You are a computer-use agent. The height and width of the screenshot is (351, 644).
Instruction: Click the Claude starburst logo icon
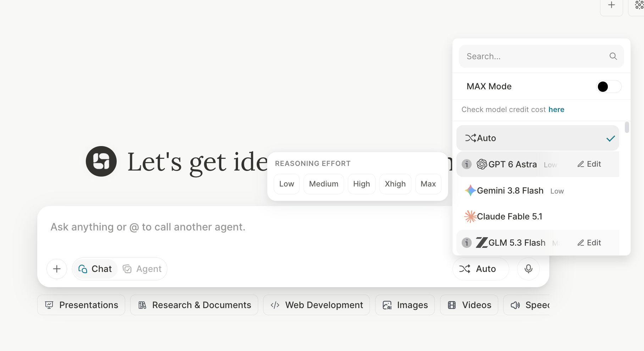470,216
